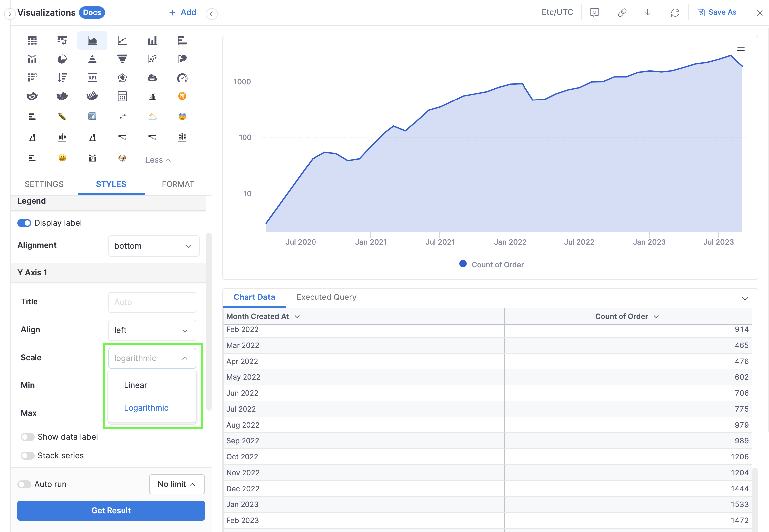
Task: Focus the Y Axis Title input field
Action: tap(152, 302)
